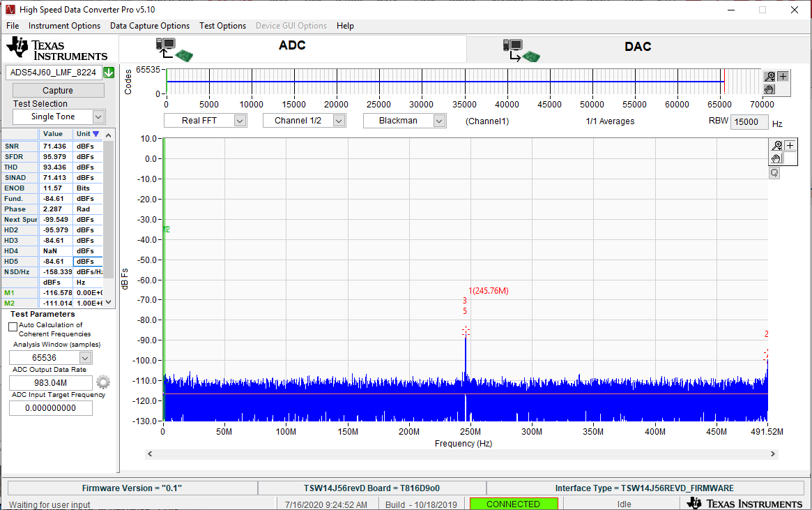Click the reset view icon below FFT palette
Screen dimensions: 812x510
click(x=774, y=173)
